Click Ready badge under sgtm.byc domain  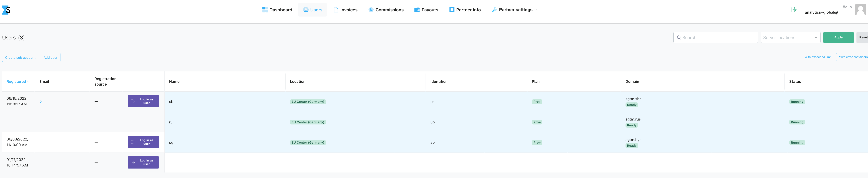coord(632,146)
